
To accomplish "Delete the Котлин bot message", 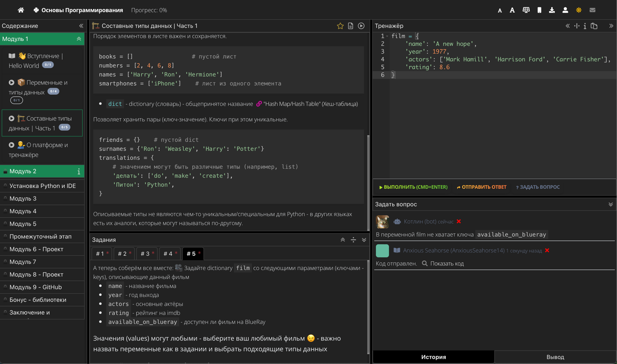I will coord(459,221).
